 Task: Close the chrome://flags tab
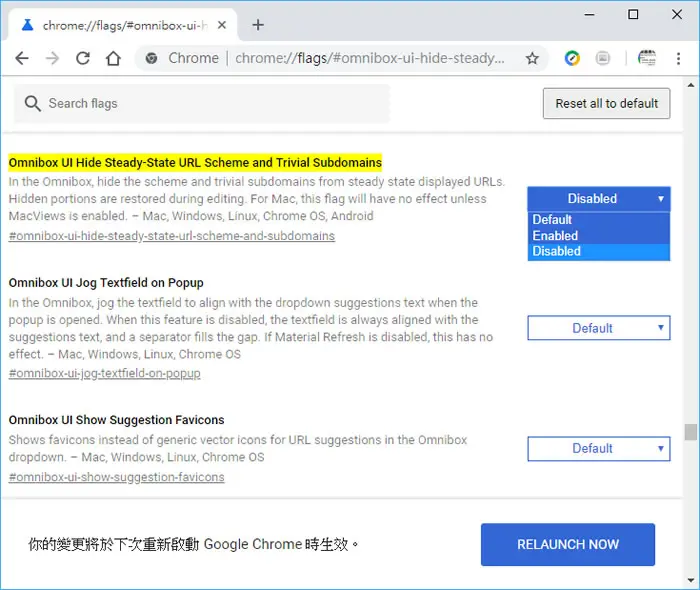(222, 25)
